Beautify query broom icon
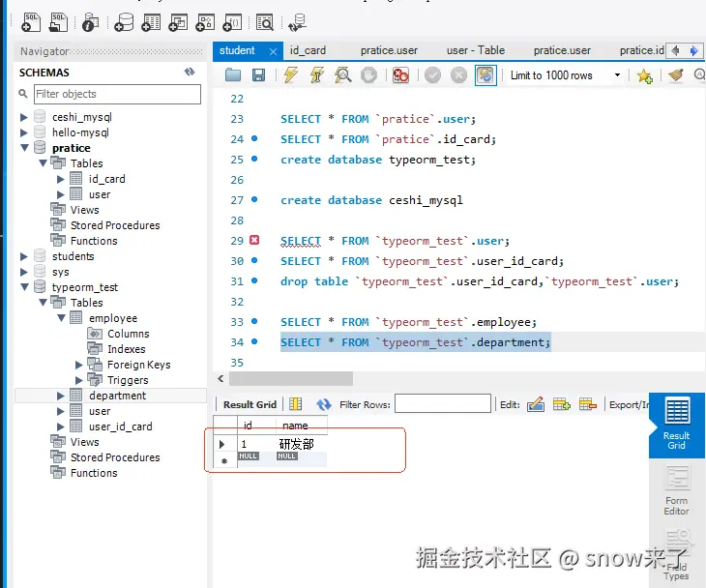The width and height of the screenshot is (706, 588). tap(675, 74)
